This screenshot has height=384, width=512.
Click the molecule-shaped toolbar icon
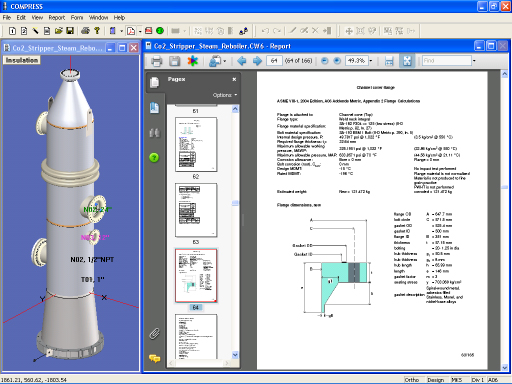tap(244, 31)
